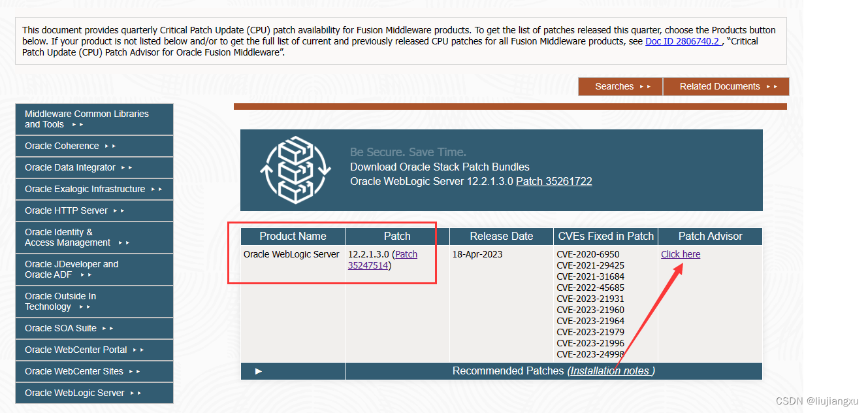Click CVE-2023-21964 in the CVE list
The height and width of the screenshot is (413, 868).
590,321
